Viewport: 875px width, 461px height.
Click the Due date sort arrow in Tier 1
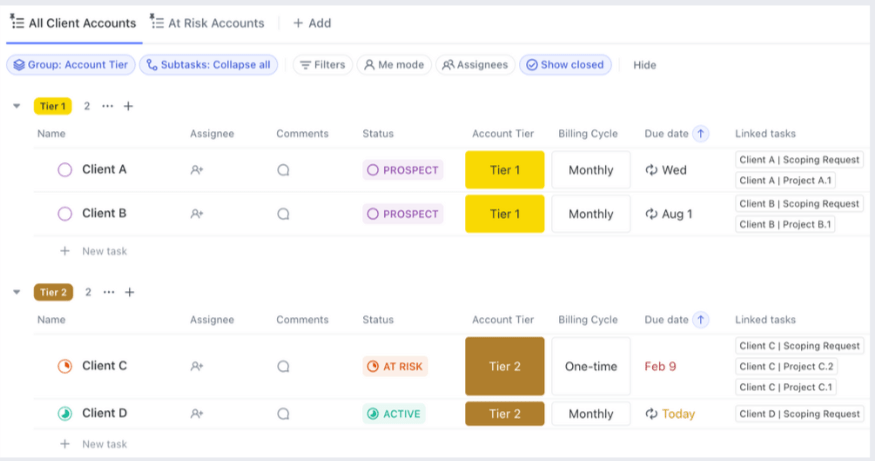[x=701, y=134]
